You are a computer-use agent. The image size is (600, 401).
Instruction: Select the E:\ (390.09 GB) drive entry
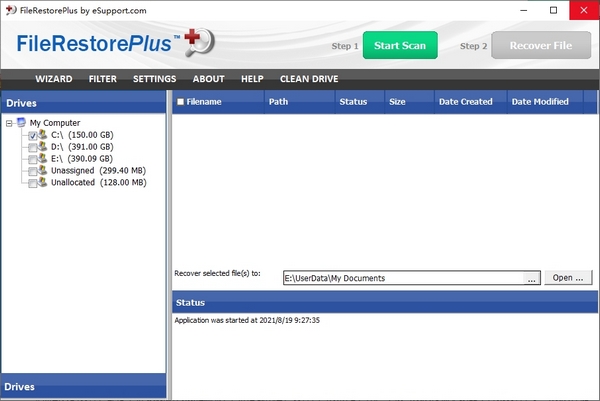(82, 158)
